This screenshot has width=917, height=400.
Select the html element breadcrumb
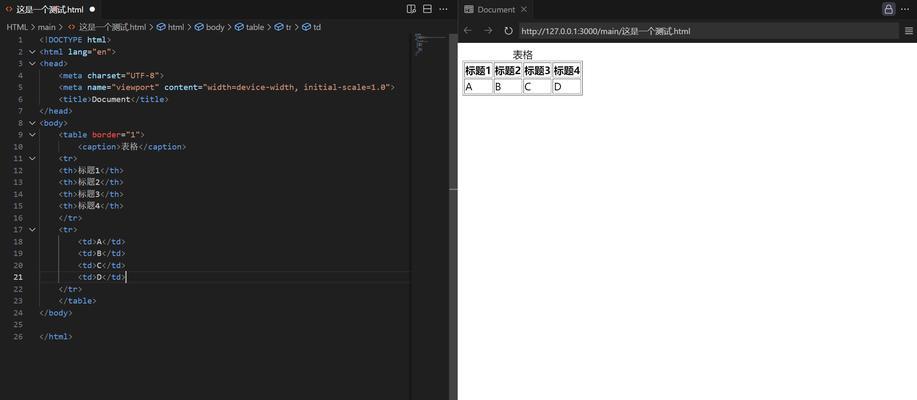pyautogui.click(x=171, y=27)
